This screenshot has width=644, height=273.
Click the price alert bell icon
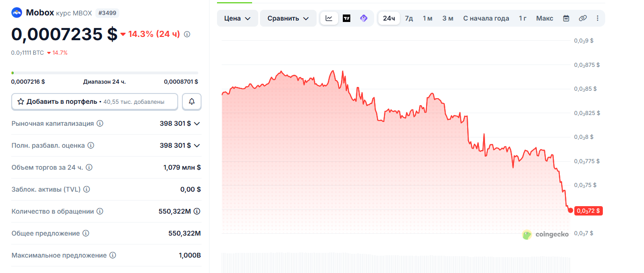click(x=192, y=101)
